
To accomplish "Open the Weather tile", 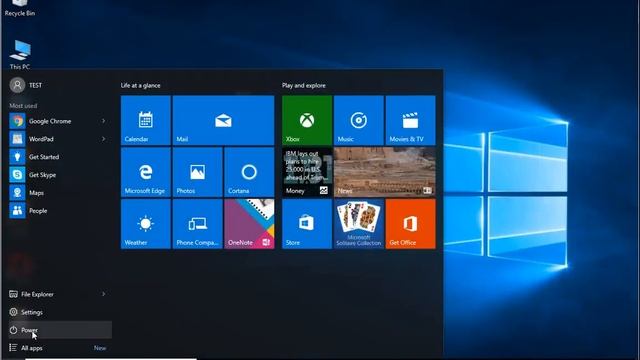I will (146, 224).
